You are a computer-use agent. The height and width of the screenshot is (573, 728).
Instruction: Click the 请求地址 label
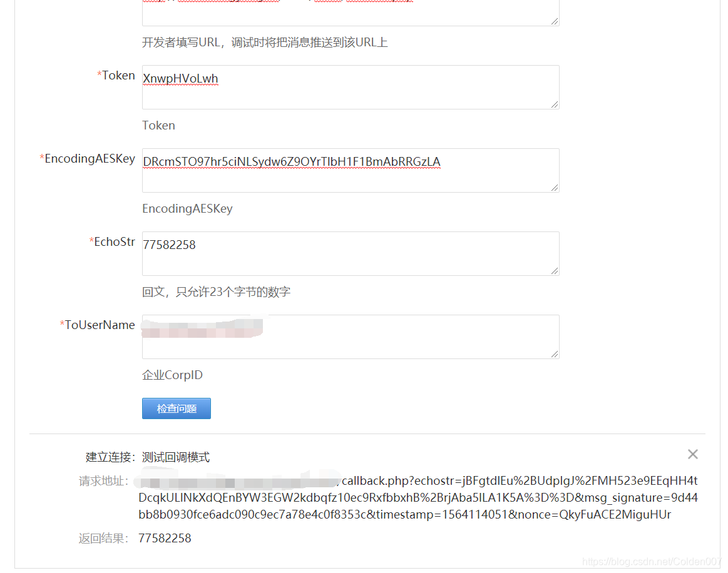point(103,481)
